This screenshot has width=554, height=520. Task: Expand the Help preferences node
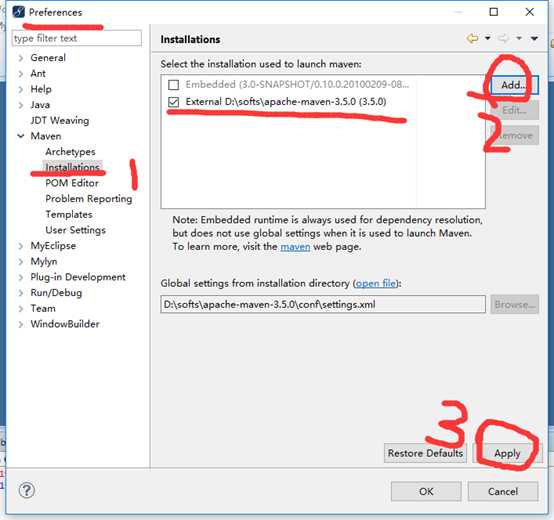(x=21, y=89)
